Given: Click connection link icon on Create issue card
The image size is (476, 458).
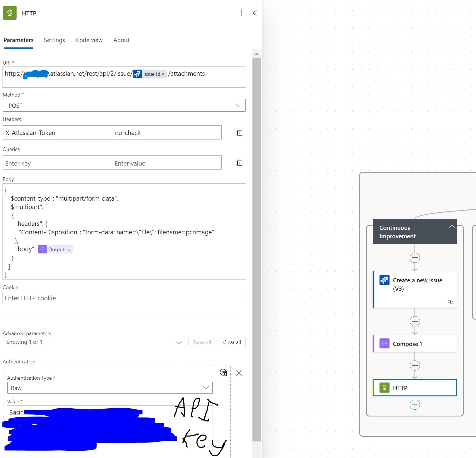Looking at the screenshot, I should [x=450, y=302].
